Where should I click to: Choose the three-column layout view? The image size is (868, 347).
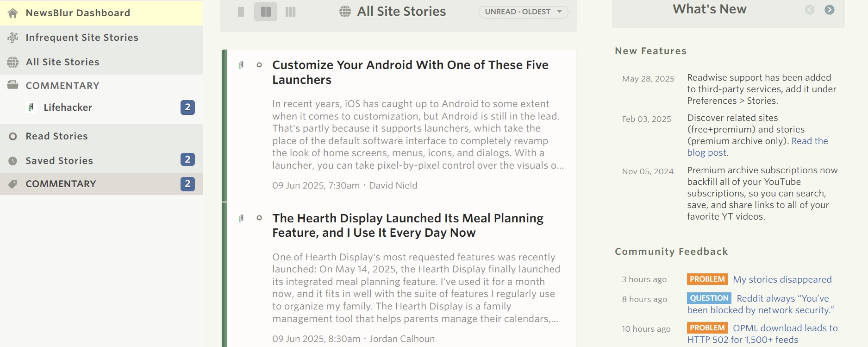click(x=290, y=12)
